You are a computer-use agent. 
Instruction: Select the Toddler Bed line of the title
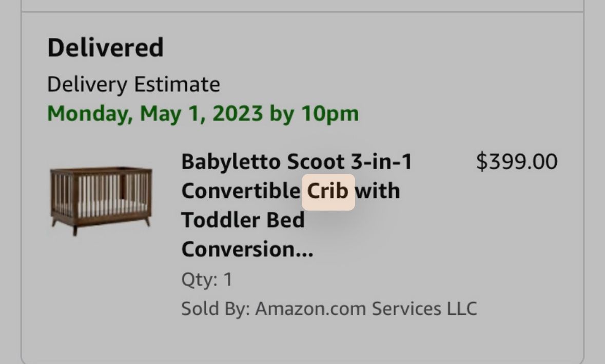[243, 220]
